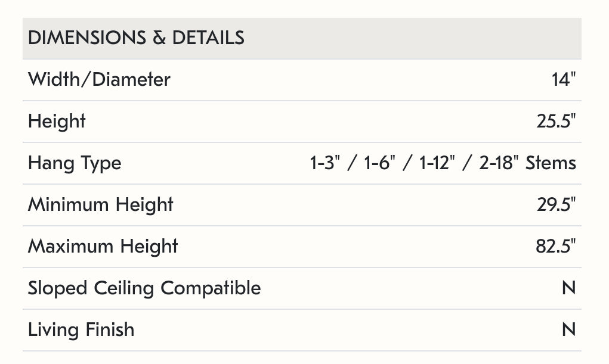Select the 1-3" stem option text
The height and width of the screenshot is (364, 609).
(x=324, y=163)
